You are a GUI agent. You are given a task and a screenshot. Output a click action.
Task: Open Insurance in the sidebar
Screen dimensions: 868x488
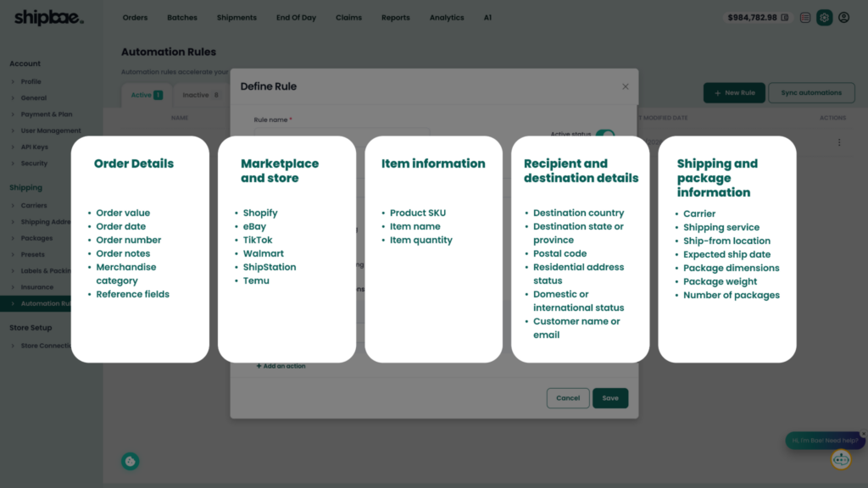(37, 287)
